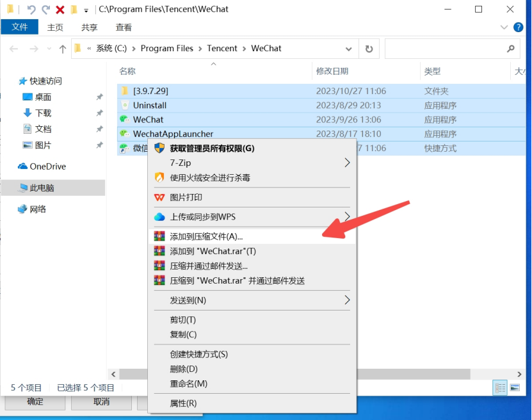Open 桌面 in navigation pane
532x420 pixels.
(43, 97)
